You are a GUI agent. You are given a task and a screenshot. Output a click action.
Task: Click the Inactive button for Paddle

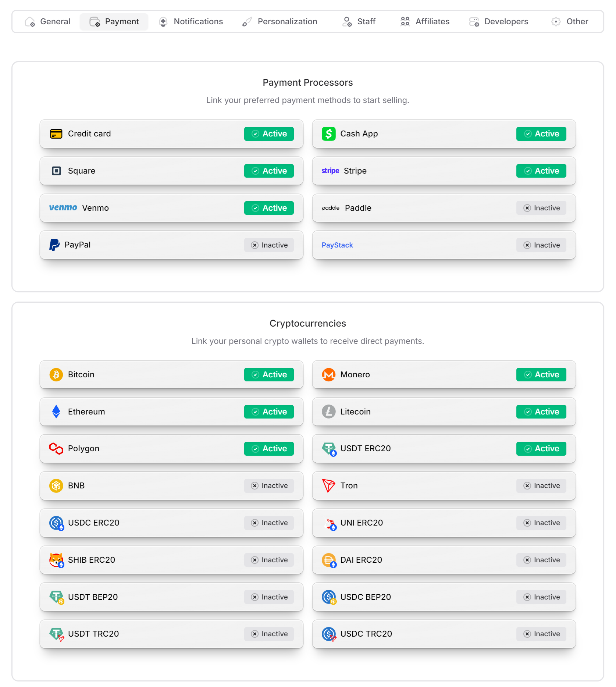[541, 208]
